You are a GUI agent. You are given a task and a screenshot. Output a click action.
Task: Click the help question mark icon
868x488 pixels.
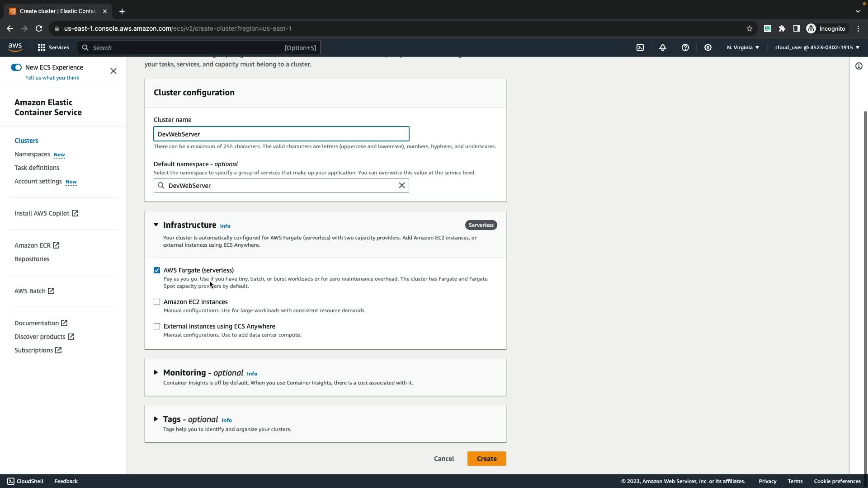pos(685,47)
